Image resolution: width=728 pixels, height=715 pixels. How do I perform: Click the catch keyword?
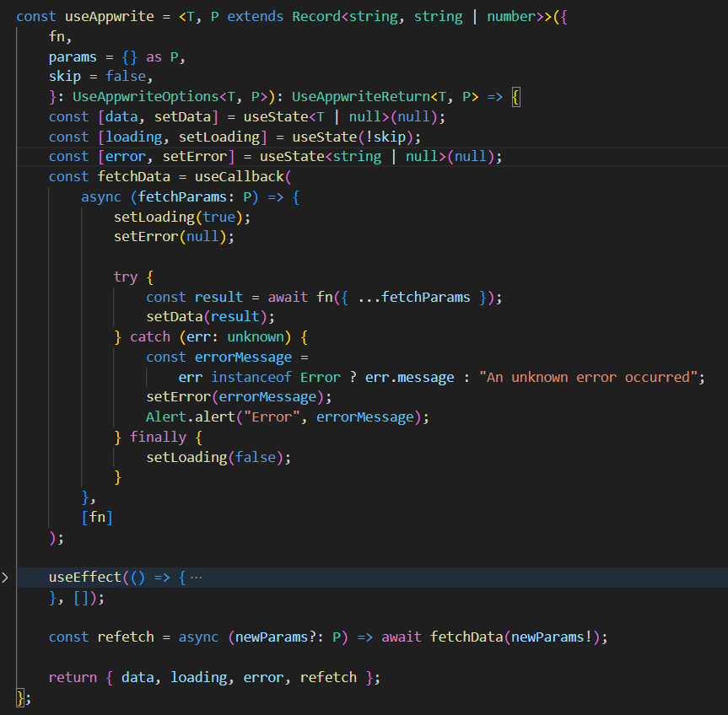pyautogui.click(x=150, y=337)
